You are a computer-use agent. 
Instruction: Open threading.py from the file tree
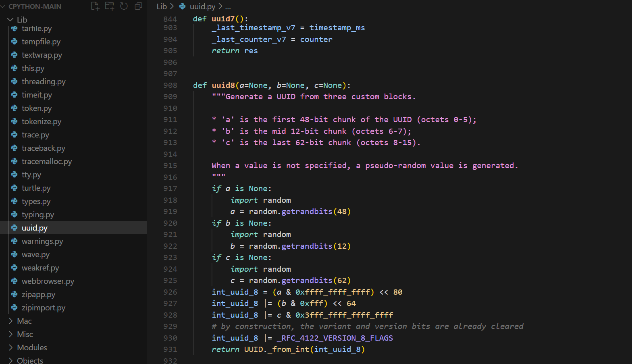(44, 81)
